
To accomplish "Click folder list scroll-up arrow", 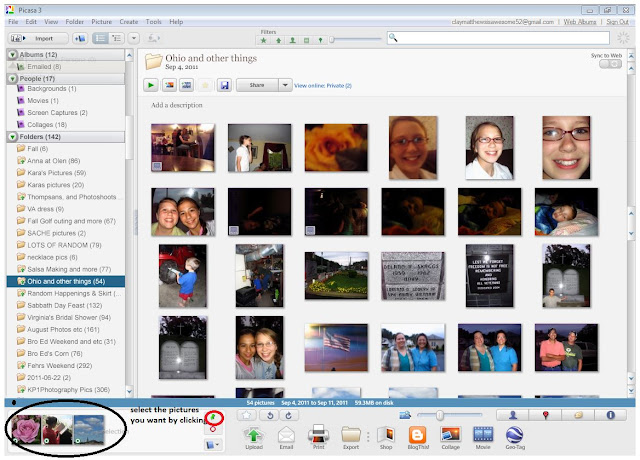I will coord(129,55).
